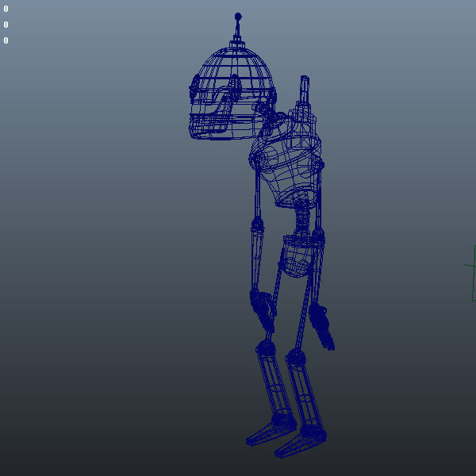Click the bottom 0 value in heads-up display
476x476 pixels.
click(6, 40)
